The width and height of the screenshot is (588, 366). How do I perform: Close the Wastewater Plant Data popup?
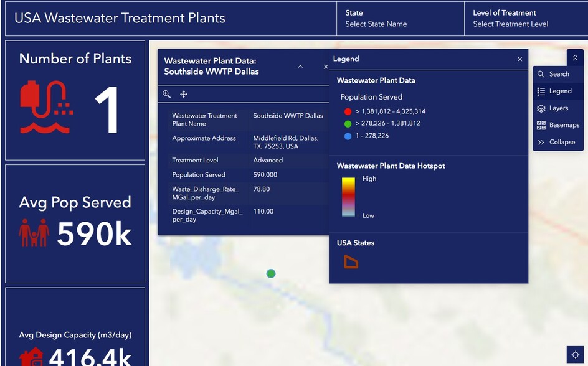325,67
